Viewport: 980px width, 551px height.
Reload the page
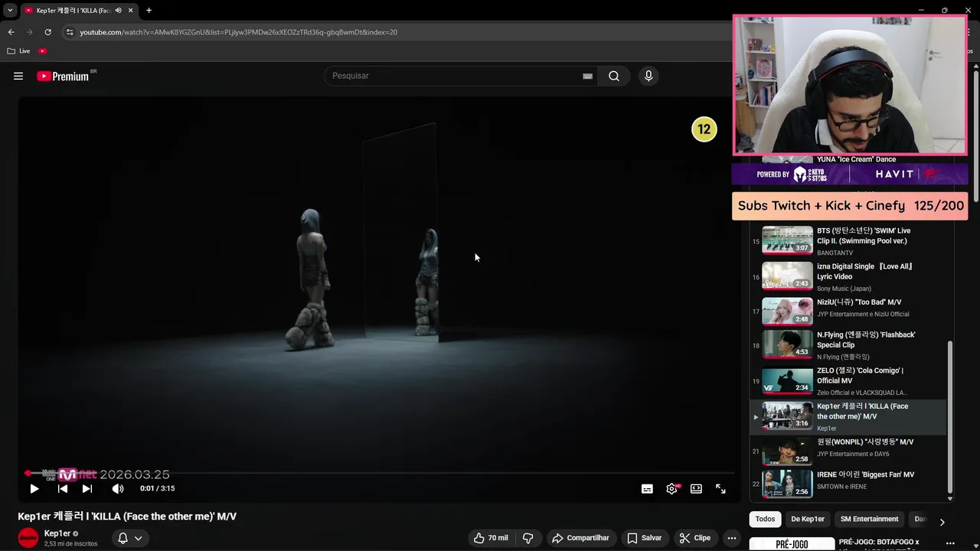tap(47, 32)
